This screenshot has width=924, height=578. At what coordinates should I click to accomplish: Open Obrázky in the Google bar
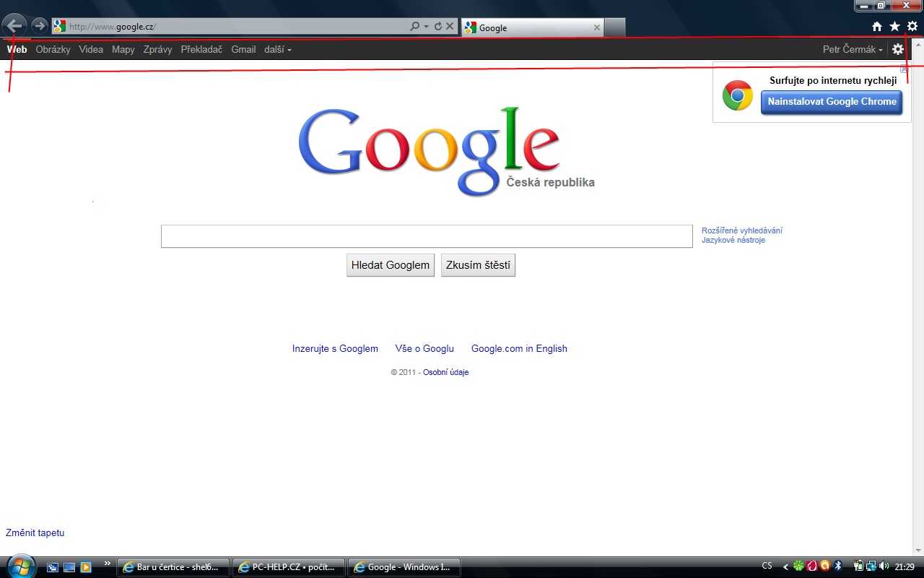(x=53, y=49)
